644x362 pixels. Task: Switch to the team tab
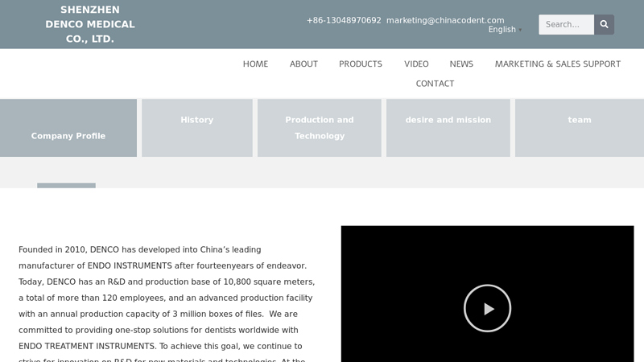pyautogui.click(x=580, y=128)
